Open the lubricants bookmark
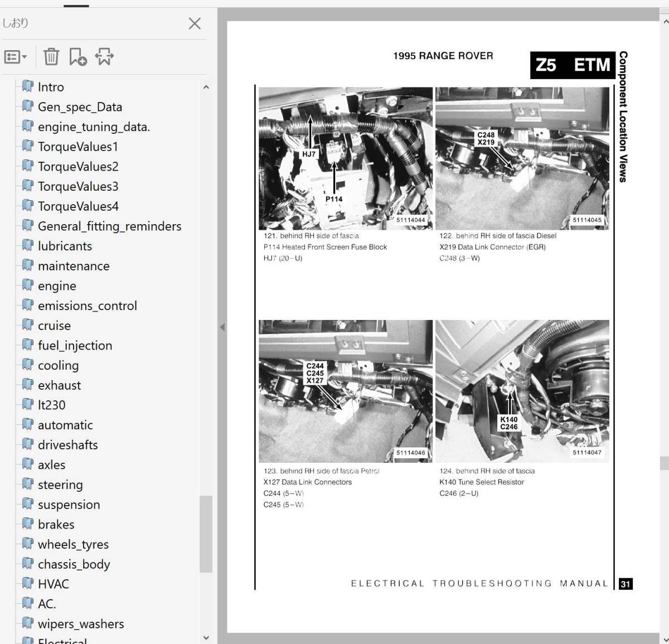 65,246
